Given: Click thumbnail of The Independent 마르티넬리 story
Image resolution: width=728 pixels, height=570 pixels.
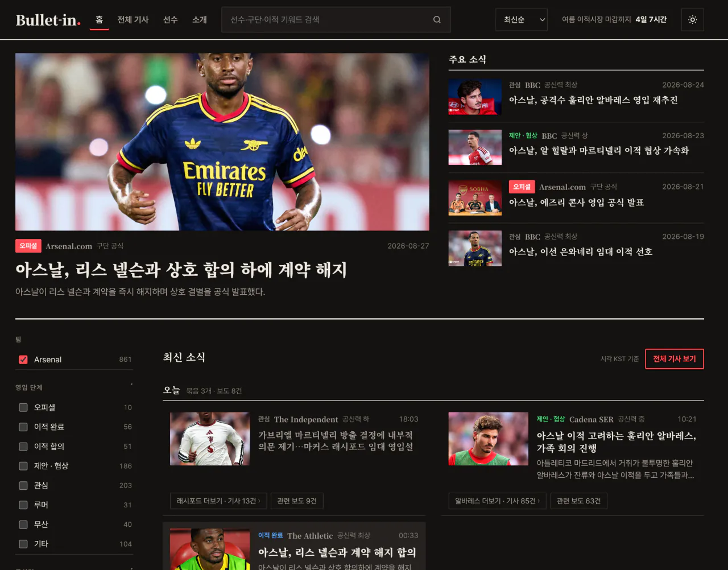Looking at the screenshot, I should coord(210,439).
